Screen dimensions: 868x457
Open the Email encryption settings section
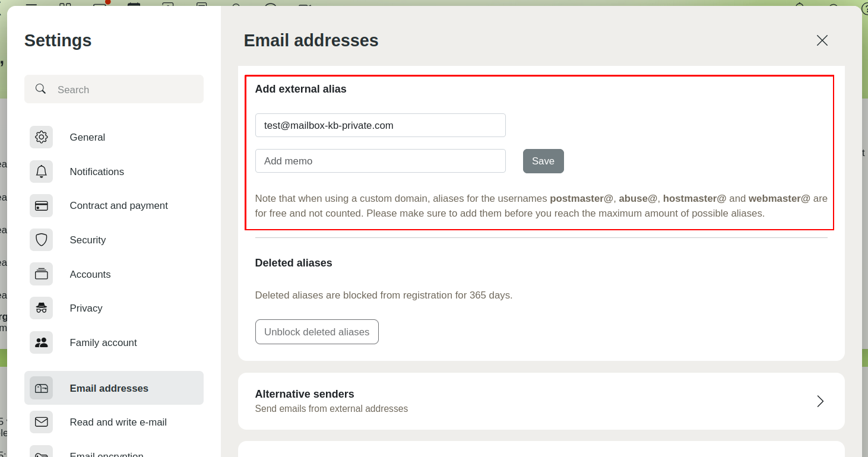107,454
